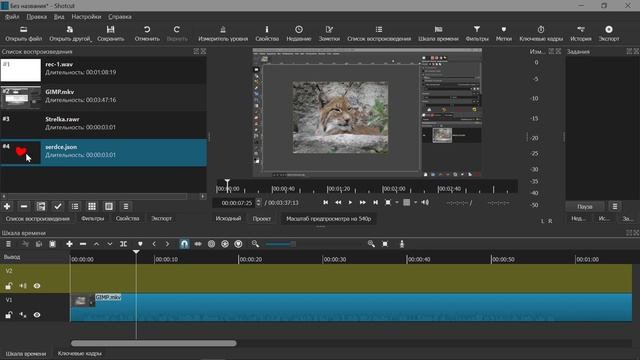Split clip at playhead icon

click(x=123, y=244)
